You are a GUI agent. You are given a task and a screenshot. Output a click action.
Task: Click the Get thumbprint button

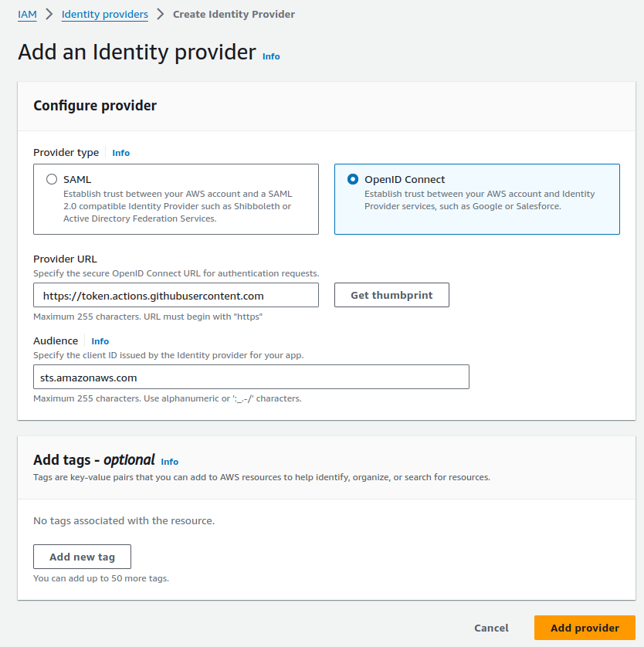tap(391, 295)
